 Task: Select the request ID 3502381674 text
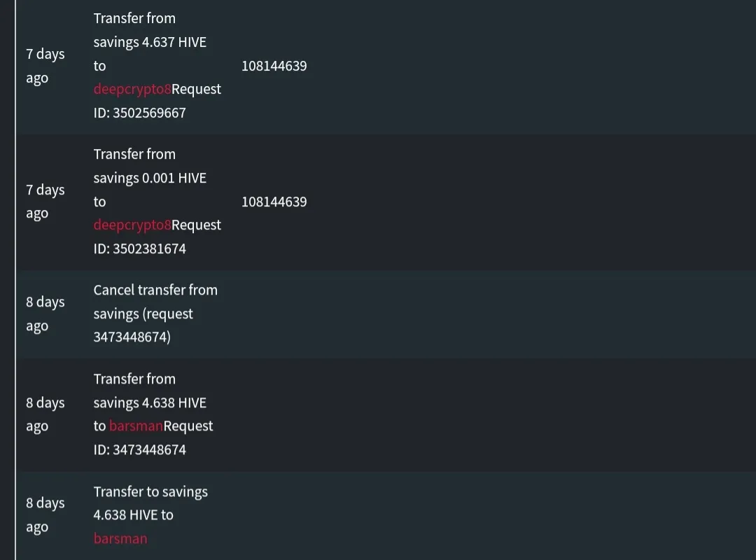[140, 249]
